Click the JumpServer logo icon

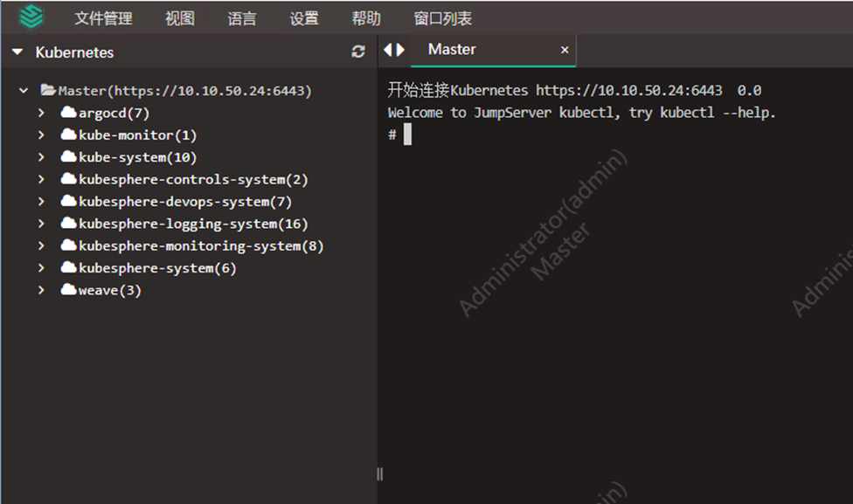(x=31, y=17)
